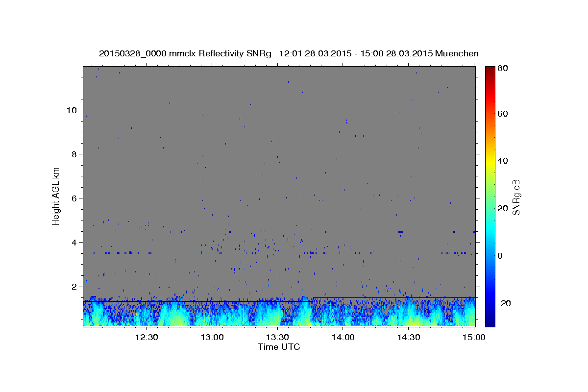
Task: Click the height tick label 2
Action: pyautogui.click(x=75, y=286)
